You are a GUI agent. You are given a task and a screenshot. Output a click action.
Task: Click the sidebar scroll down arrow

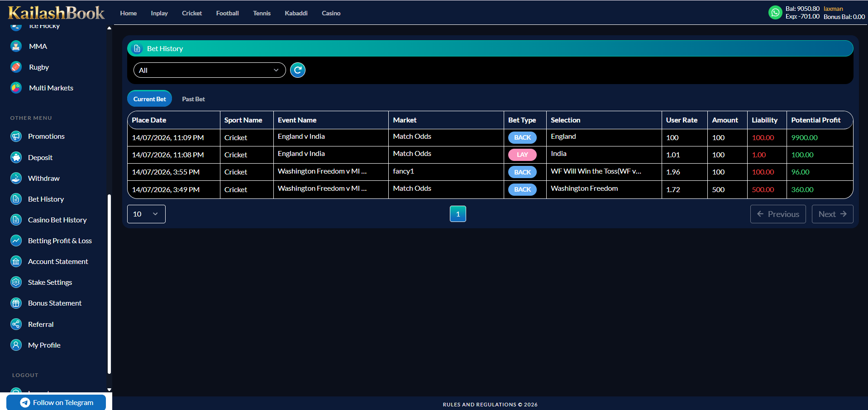(109, 390)
